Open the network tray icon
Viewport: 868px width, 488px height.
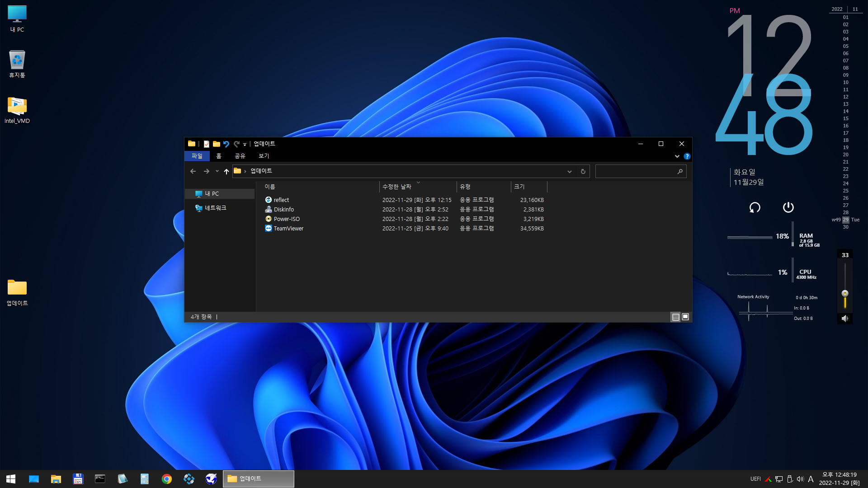[x=779, y=479]
